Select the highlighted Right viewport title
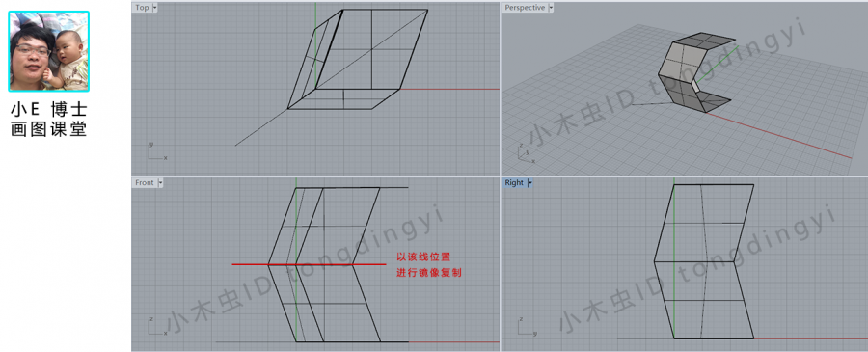The image size is (868, 352). coord(514,182)
